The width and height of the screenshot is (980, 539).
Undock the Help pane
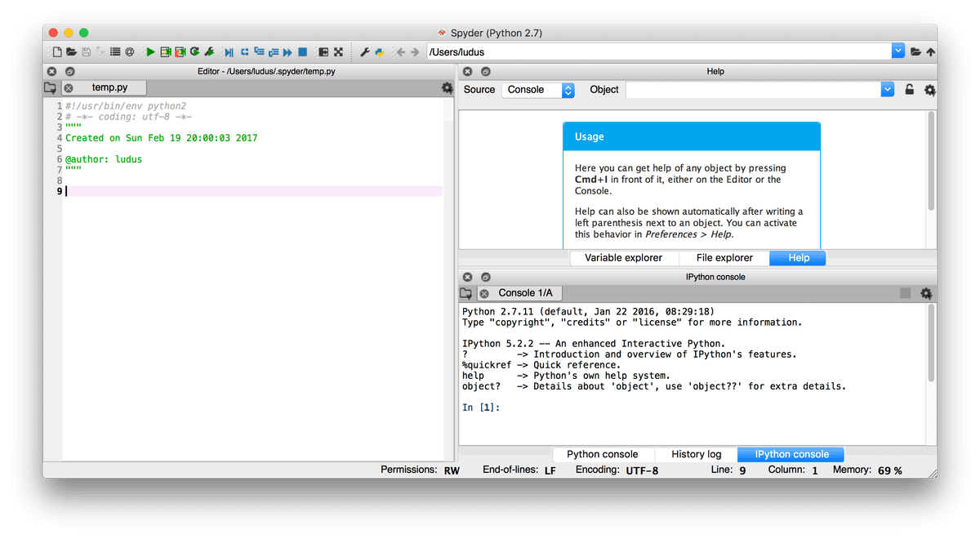[x=485, y=72]
